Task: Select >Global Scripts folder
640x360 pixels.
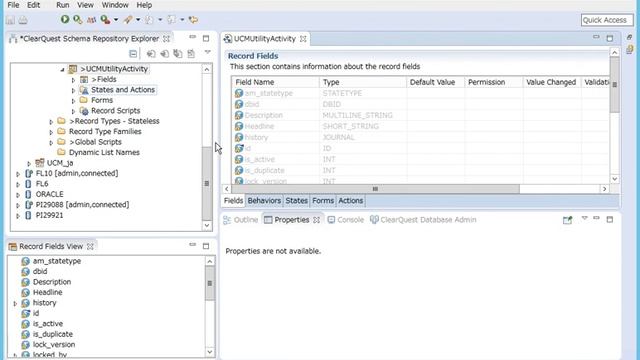Action: (95, 142)
